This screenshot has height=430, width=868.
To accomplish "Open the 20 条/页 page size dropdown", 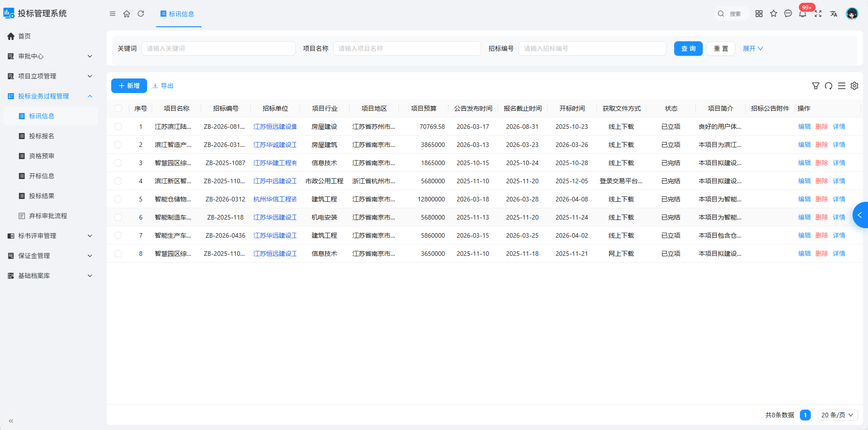I will point(838,415).
